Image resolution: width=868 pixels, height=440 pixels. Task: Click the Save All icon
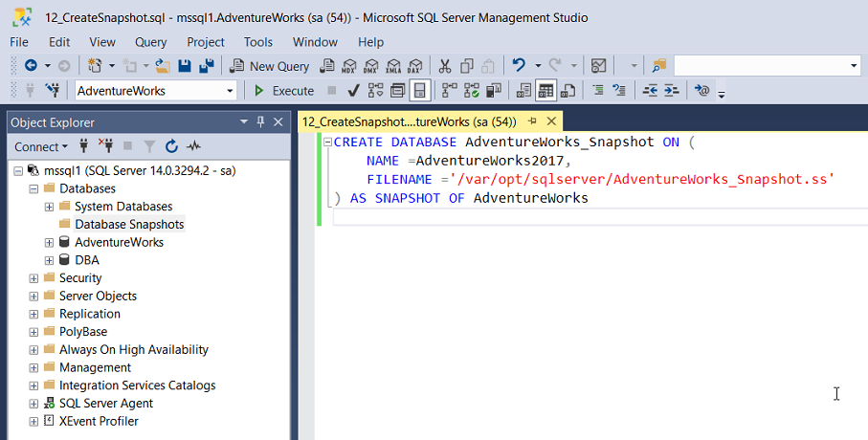[x=207, y=66]
